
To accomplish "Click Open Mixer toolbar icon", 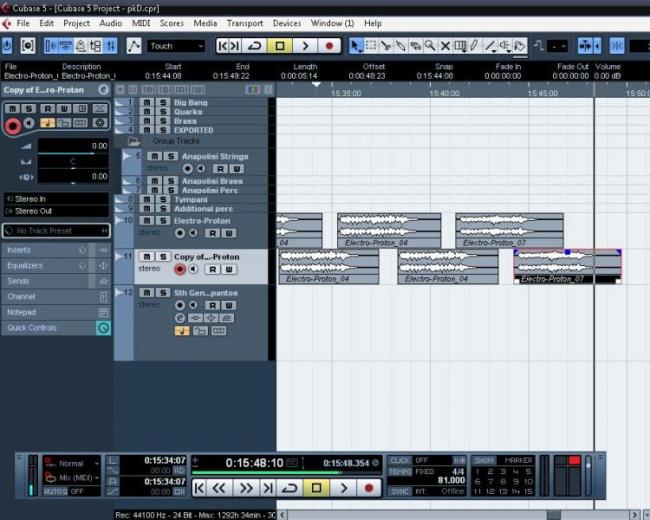I will pyautogui.click(x=111, y=46).
